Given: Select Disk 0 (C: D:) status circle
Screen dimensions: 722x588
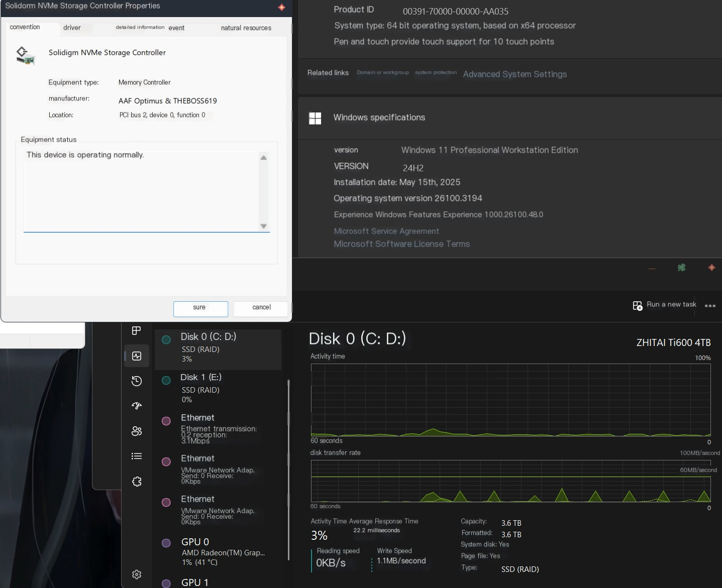Looking at the screenshot, I should (166, 340).
